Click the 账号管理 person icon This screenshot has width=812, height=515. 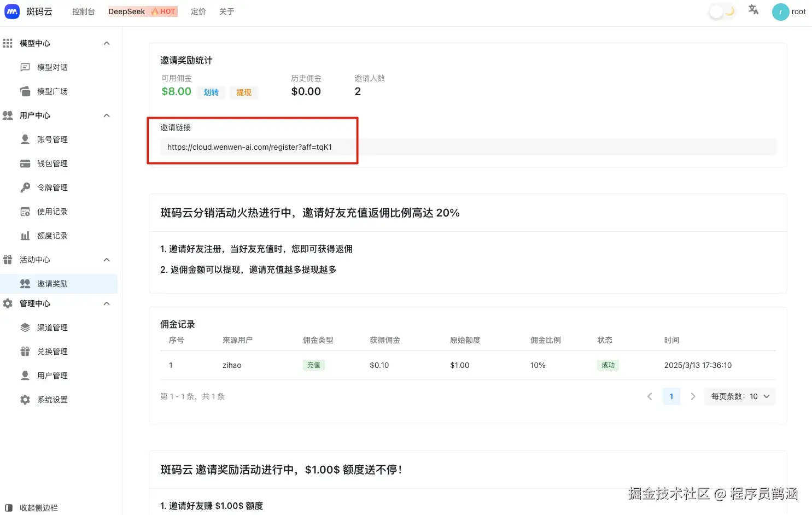[25, 139]
